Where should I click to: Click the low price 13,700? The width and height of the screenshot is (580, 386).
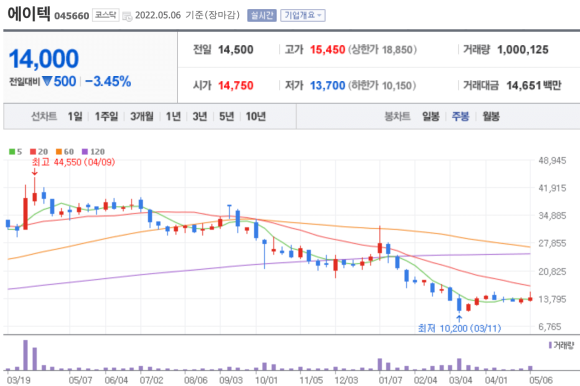(x=327, y=85)
